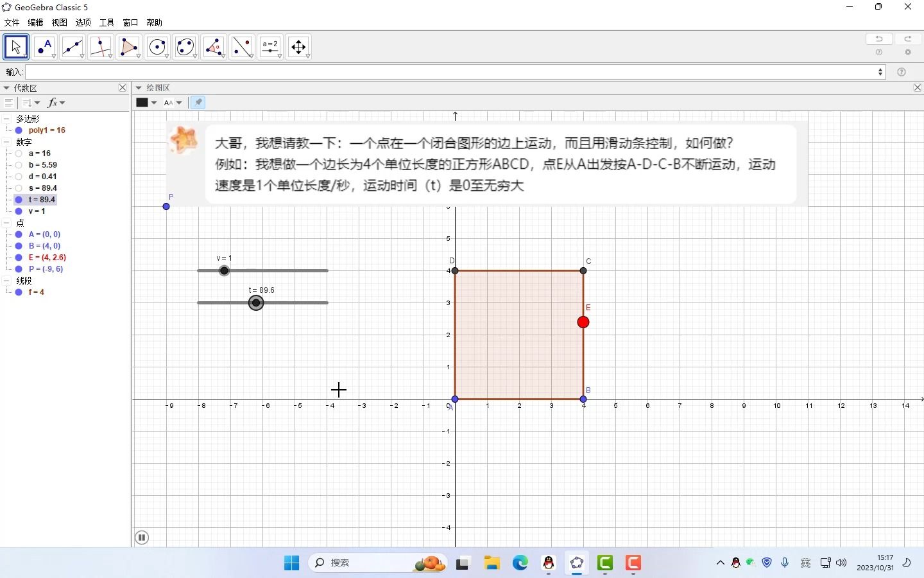Open input bar symbol stepper dropdown
The width and height of the screenshot is (924, 578).
click(x=880, y=72)
